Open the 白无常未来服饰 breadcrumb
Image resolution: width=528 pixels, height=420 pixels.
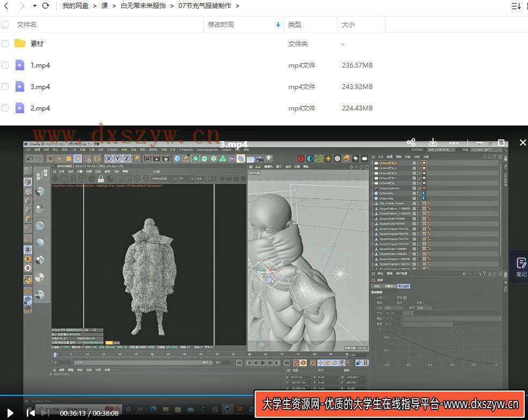click(x=143, y=6)
